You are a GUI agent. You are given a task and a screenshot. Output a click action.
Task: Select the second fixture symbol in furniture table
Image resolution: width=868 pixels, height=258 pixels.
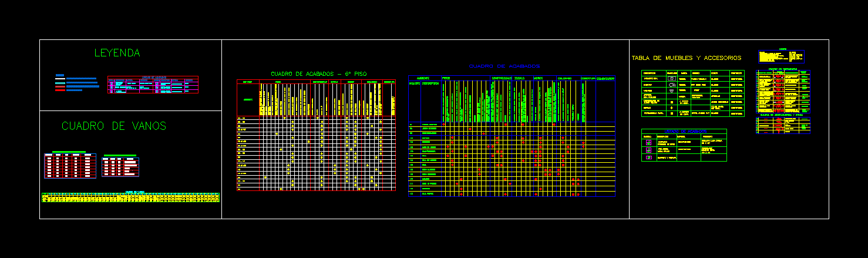coord(671,85)
